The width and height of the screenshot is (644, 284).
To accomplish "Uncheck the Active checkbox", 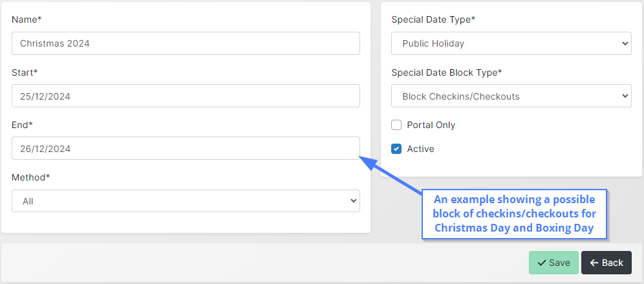I will coord(397,149).
